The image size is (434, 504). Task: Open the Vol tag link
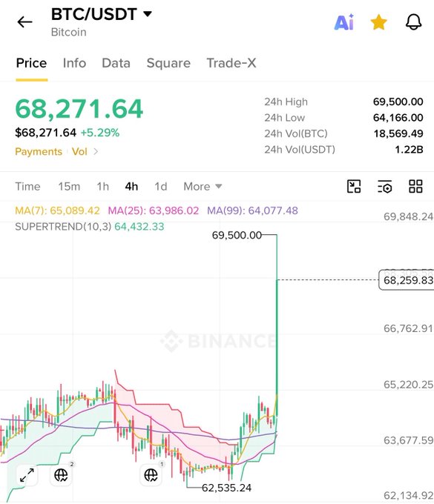[79, 151]
